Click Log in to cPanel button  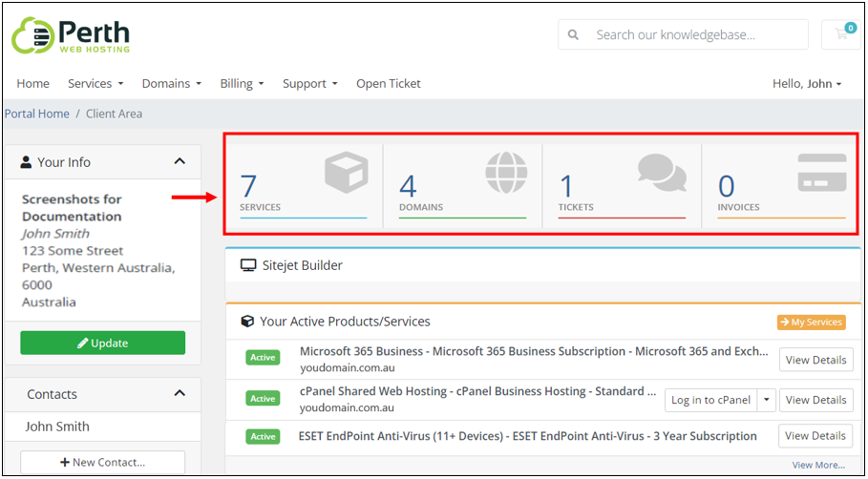tap(710, 400)
